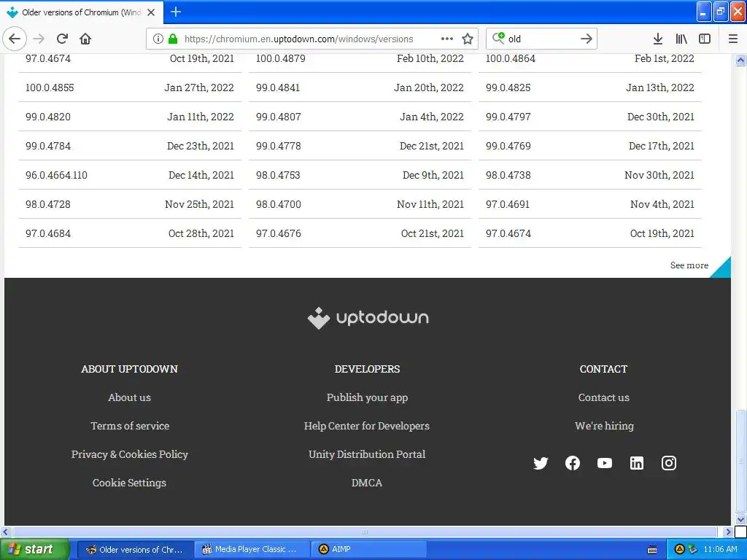747x560 pixels.
Task: Select version 99.0.4825 row
Action: pyautogui.click(x=589, y=87)
